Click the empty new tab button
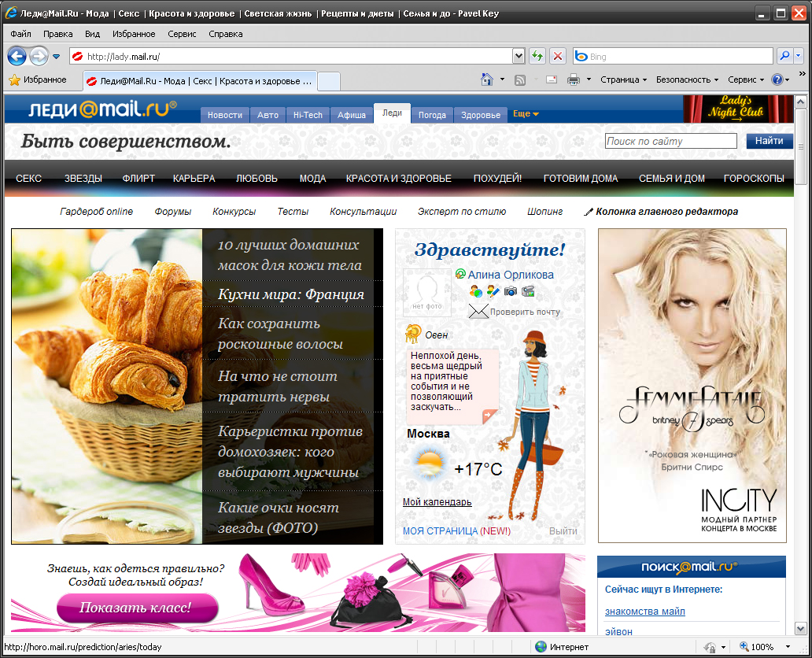This screenshot has height=658, width=812. tap(329, 81)
